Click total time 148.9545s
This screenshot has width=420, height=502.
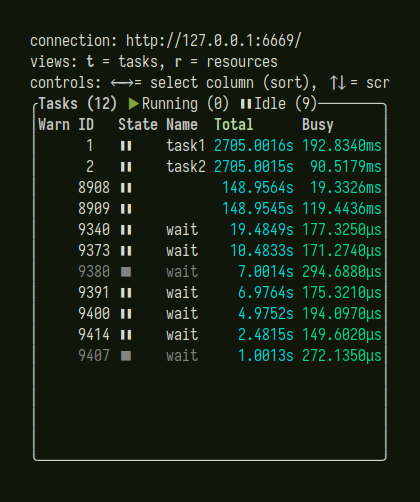point(258,209)
